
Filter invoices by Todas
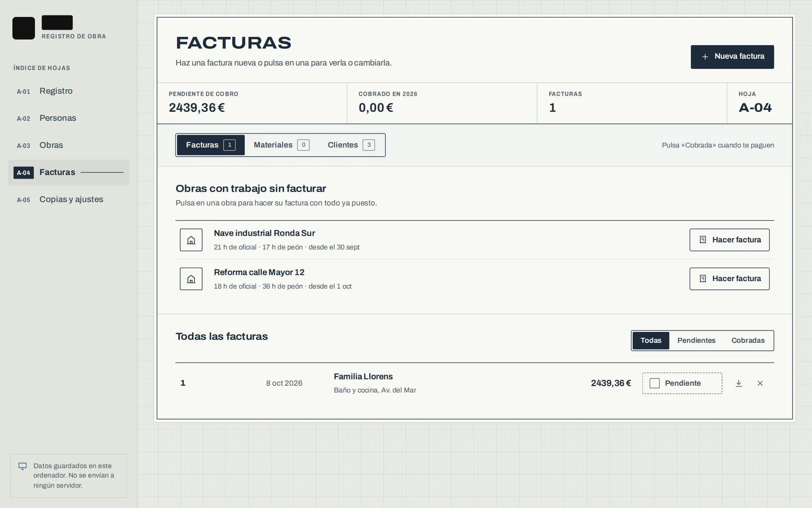(x=650, y=340)
